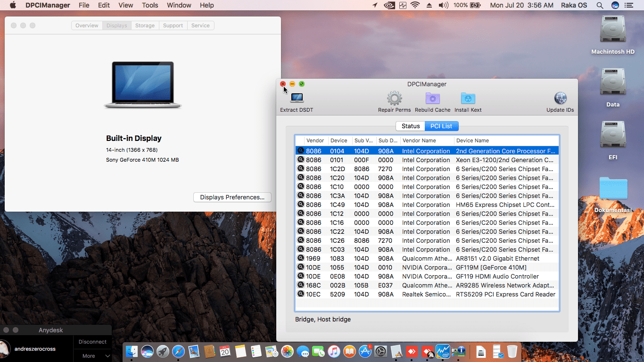Switch to the Service tab

tap(200, 25)
